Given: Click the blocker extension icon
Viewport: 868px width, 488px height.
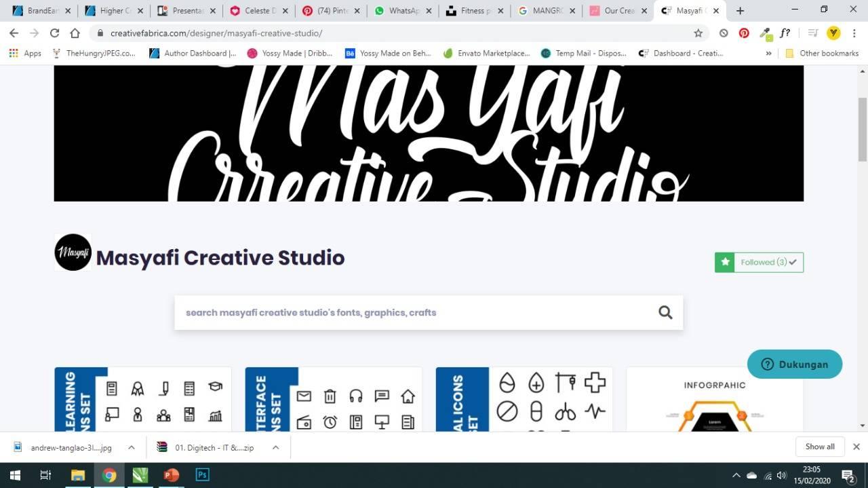Looking at the screenshot, I should (x=724, y=33).
